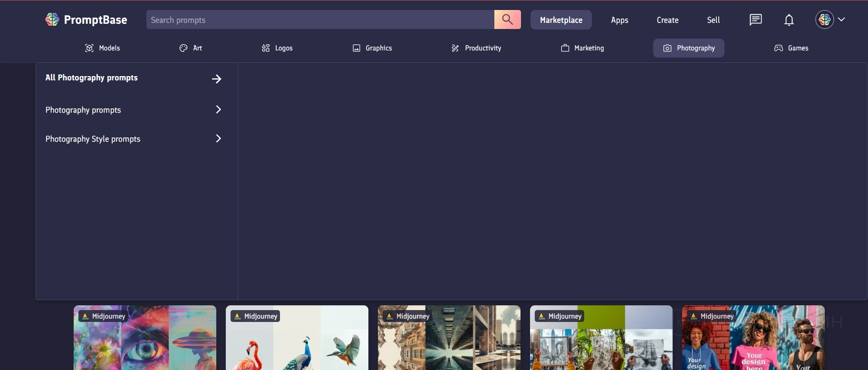
Task: Expand the Photography Style prompts chevron
Action: pos(219,138)
